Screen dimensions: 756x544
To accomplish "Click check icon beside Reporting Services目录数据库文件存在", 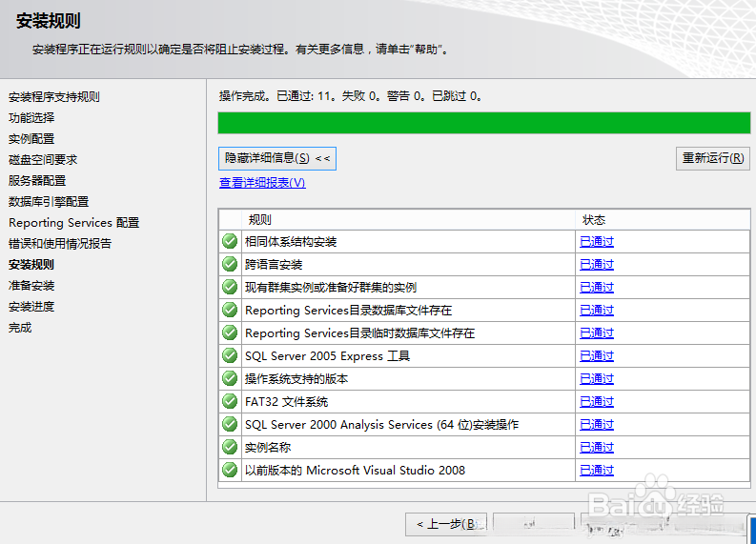I will [230, 310].
